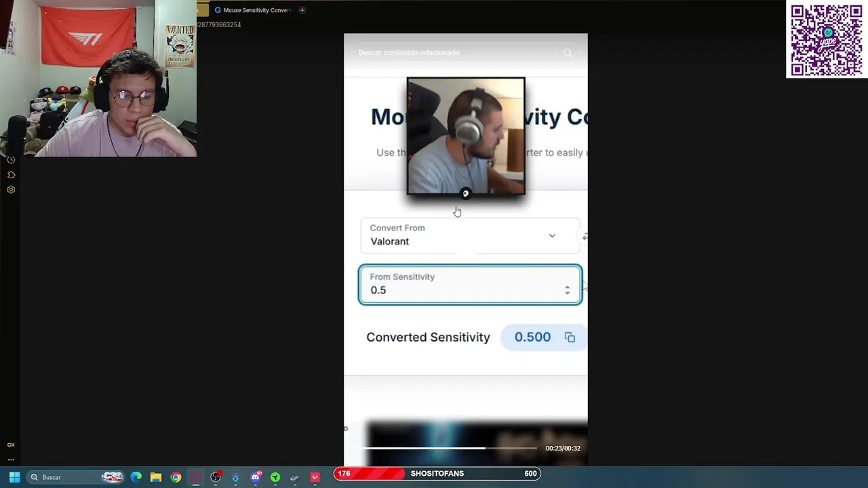
Task: Click the Converted Sensitivity label
Action: (x=428, y=337)
